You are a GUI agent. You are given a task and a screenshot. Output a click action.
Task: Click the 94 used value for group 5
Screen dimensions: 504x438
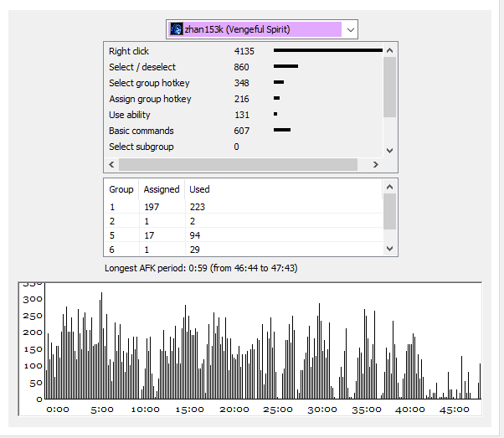(x=195, y=235)
